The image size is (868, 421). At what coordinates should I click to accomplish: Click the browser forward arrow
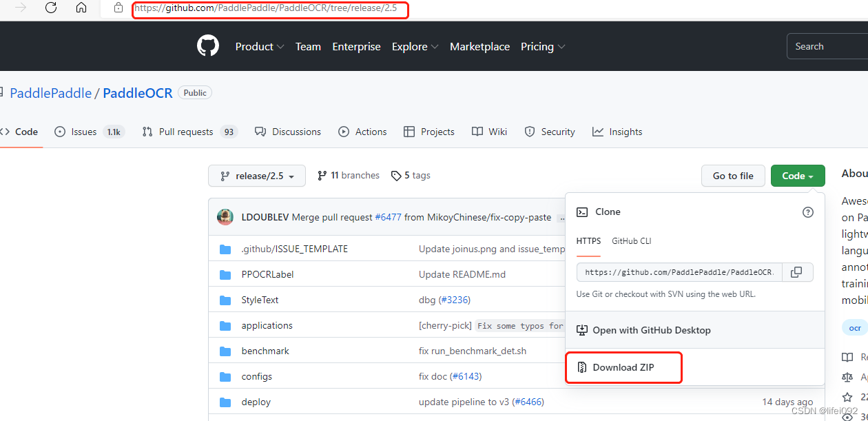(x=21, y=8)
